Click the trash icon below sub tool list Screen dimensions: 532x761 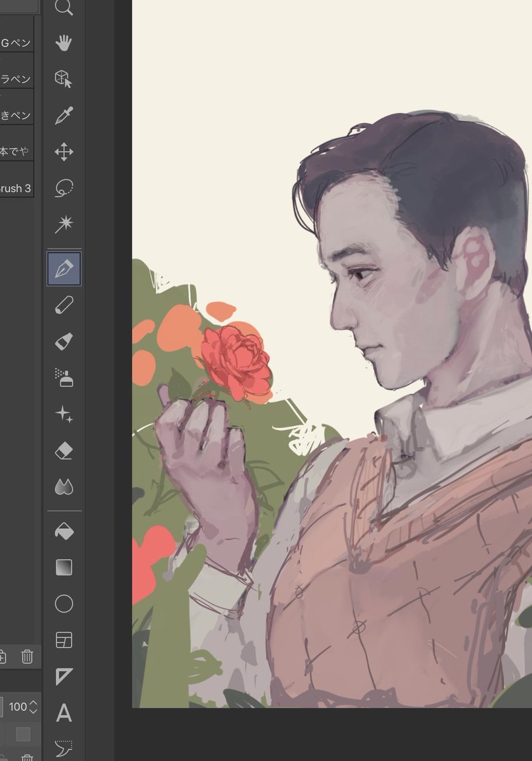click(27, 656)
